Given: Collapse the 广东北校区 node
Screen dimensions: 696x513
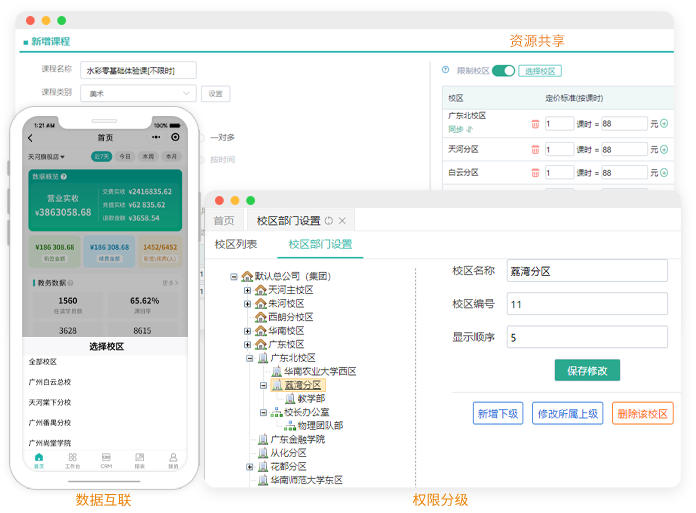Looking at the screenshot, I should coord(250,358).
